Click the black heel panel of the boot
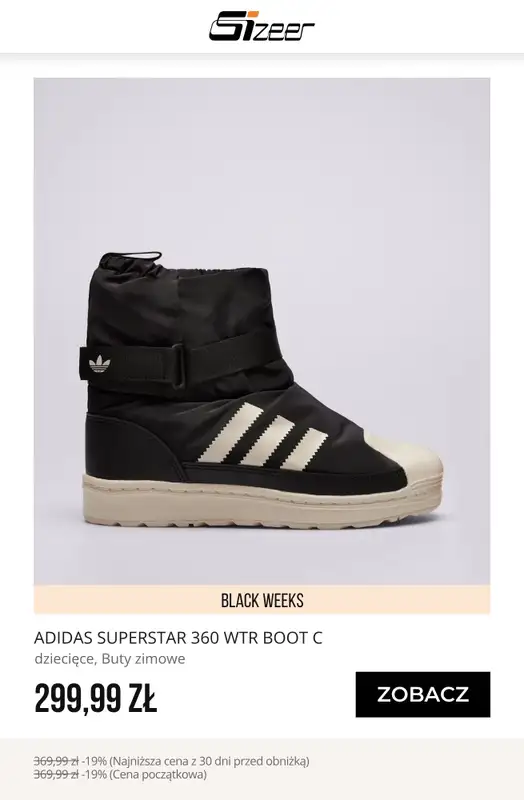This screenshot has height=800, width=524. (x=130, y=445)
